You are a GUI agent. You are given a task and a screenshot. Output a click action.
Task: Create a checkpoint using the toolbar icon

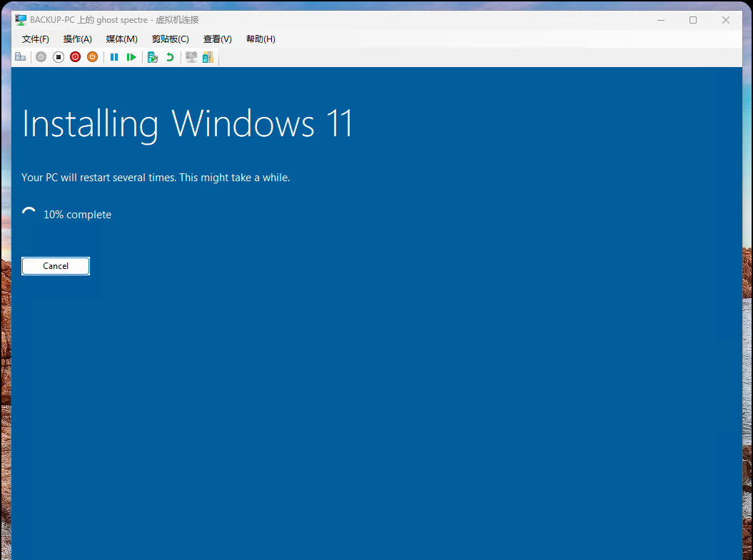point(153,57)
